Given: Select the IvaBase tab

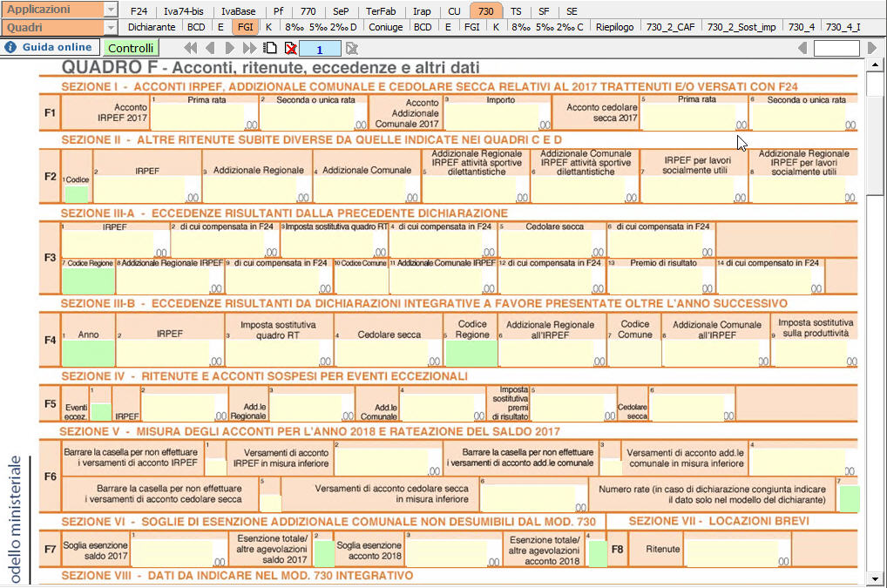Looking at the screenshot, I should [x=238, y=10].
